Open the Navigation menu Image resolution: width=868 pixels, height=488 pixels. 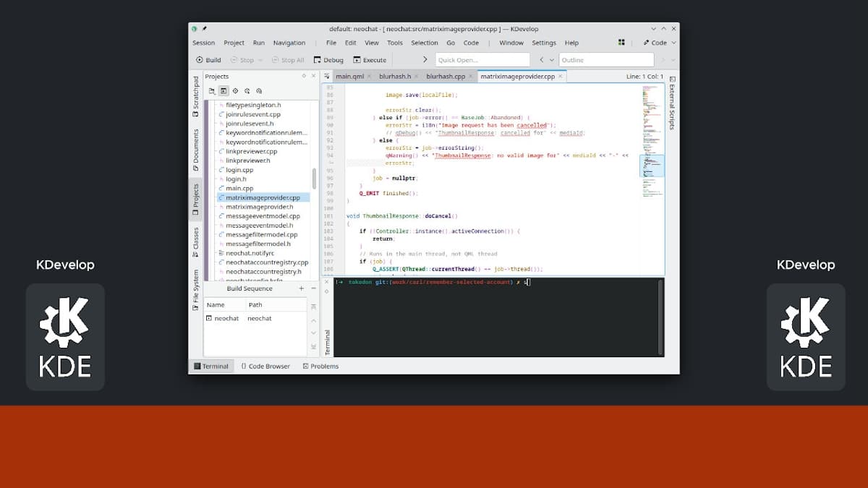pyautogui.click(x=289, y=43)
